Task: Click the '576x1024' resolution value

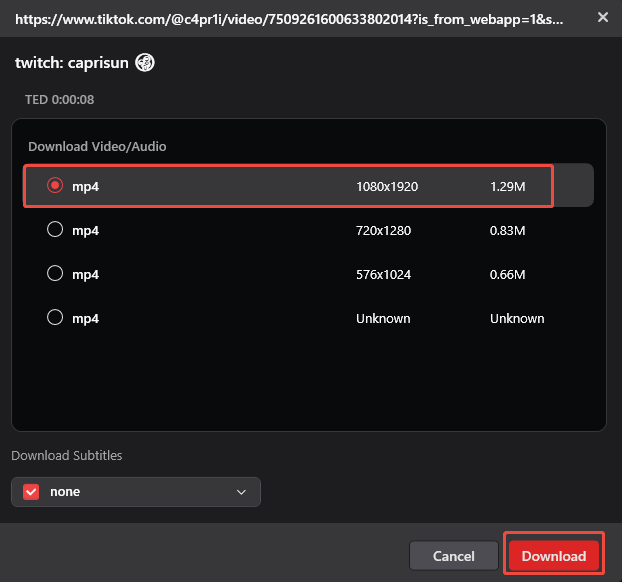Action: click(x=383, y=275)
